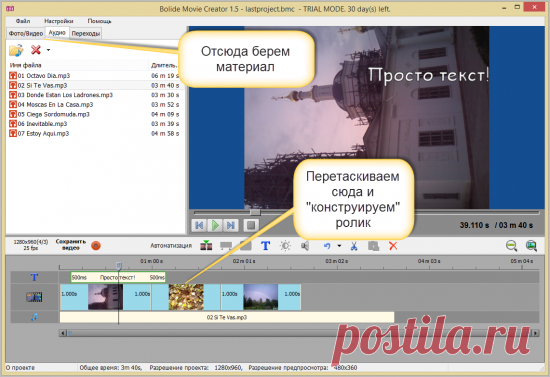This screenshot has width=550, height=377.
Task: Select 03 Donde Estan Los Ladrones.mp3
Action: point(94,95)
